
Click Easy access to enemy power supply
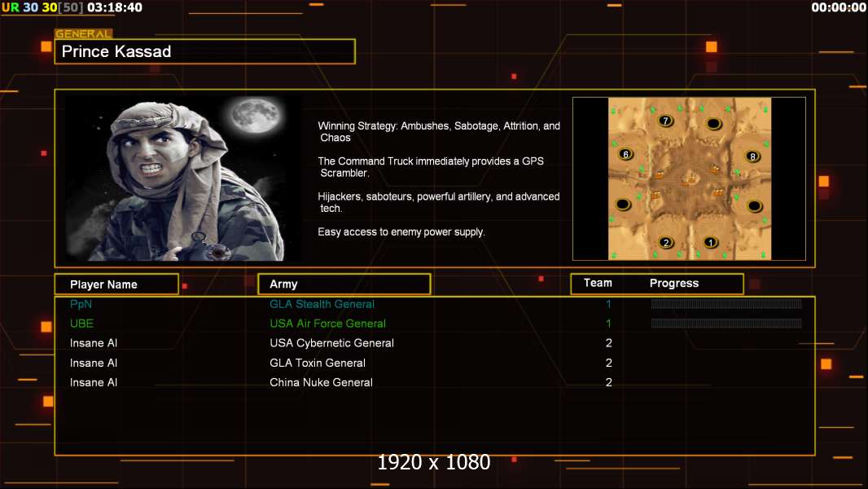(x=401, y=232)
